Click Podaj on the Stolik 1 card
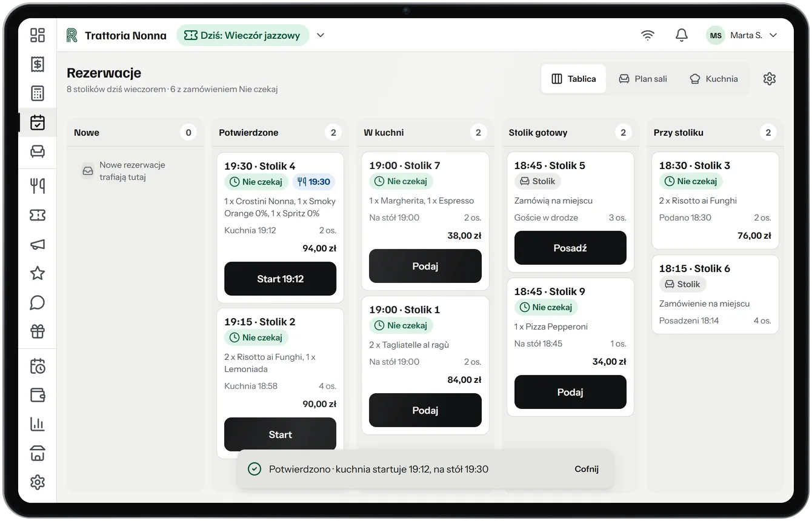This screenshot has height=521, width=812. [425, 410]
